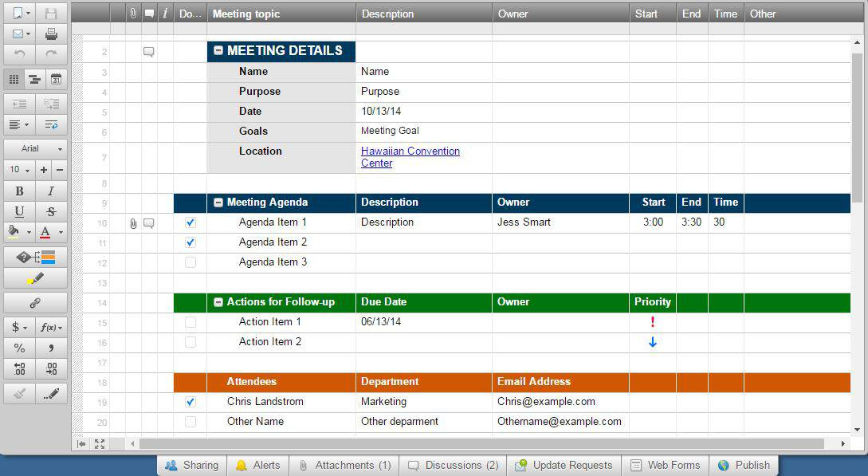
Task: Collapse the Meeting Agenda section
Action: coord(218,203)
